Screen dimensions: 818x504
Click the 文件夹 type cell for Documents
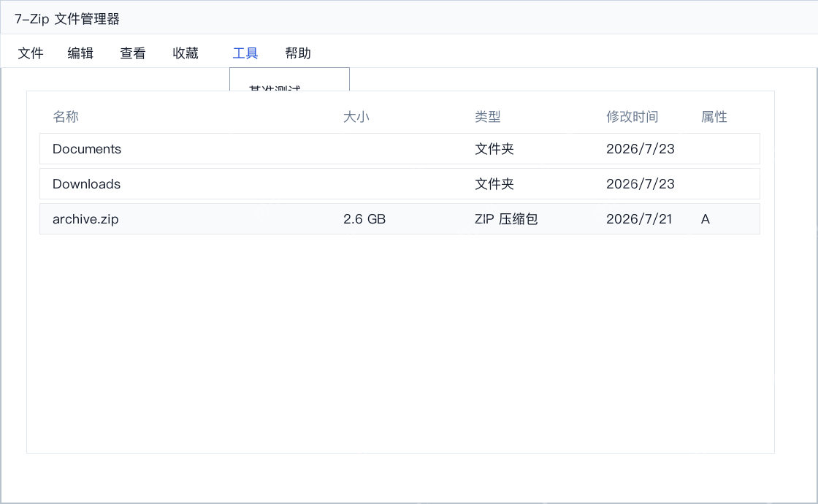(494, 149)
